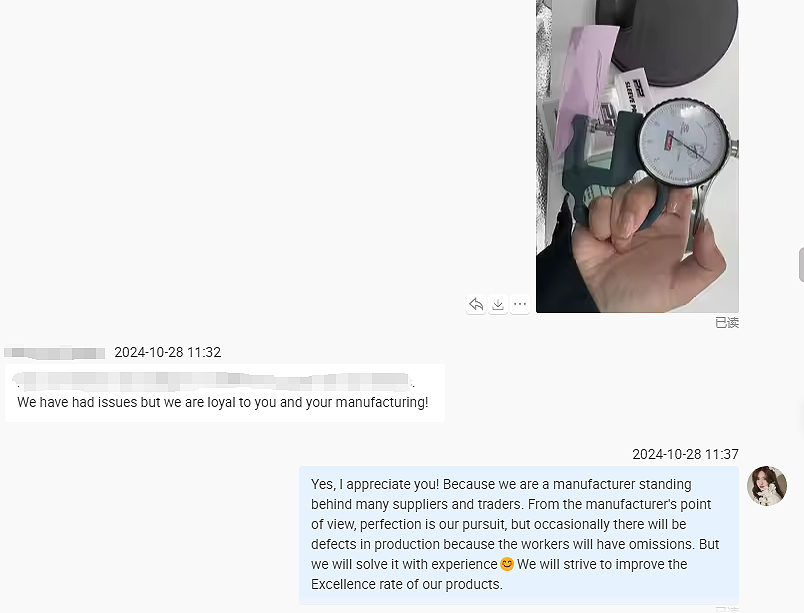Select the "Yes, I appreciate you!" reply bubble

coord(519,535)
